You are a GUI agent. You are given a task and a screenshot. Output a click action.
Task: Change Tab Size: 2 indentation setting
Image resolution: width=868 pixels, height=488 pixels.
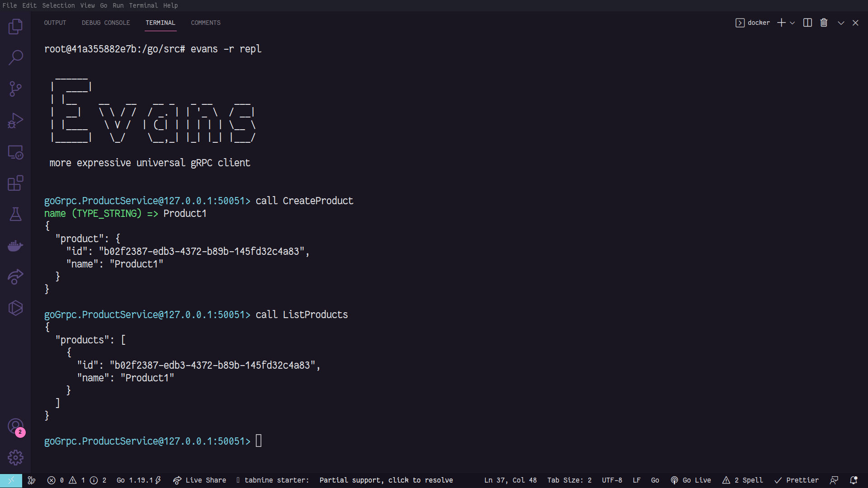click(x=569, y=480)
